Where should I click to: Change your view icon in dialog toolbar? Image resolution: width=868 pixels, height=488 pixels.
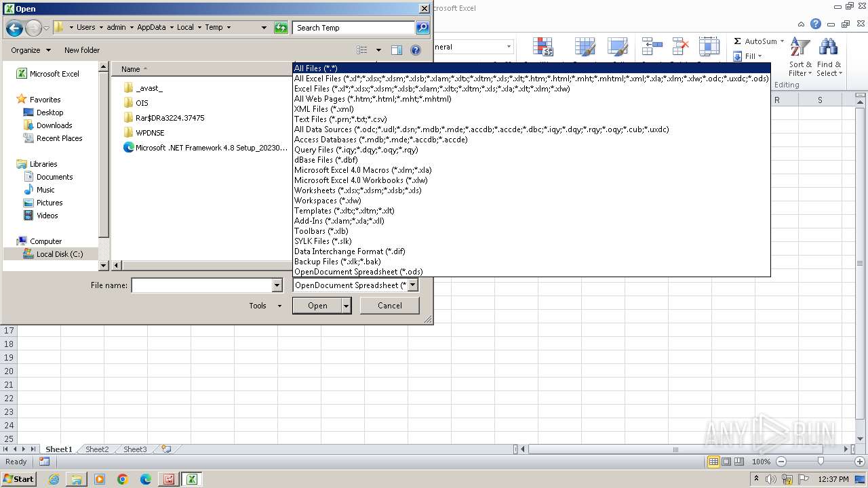362,50
